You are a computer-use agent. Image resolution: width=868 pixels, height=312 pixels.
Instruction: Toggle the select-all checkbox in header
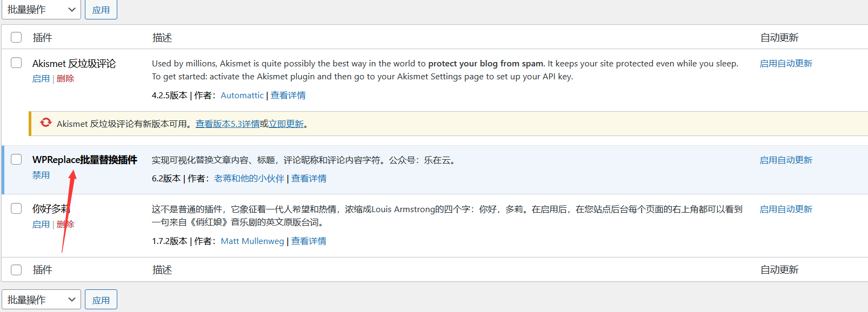pyautogui.click(x=17, y=37)
